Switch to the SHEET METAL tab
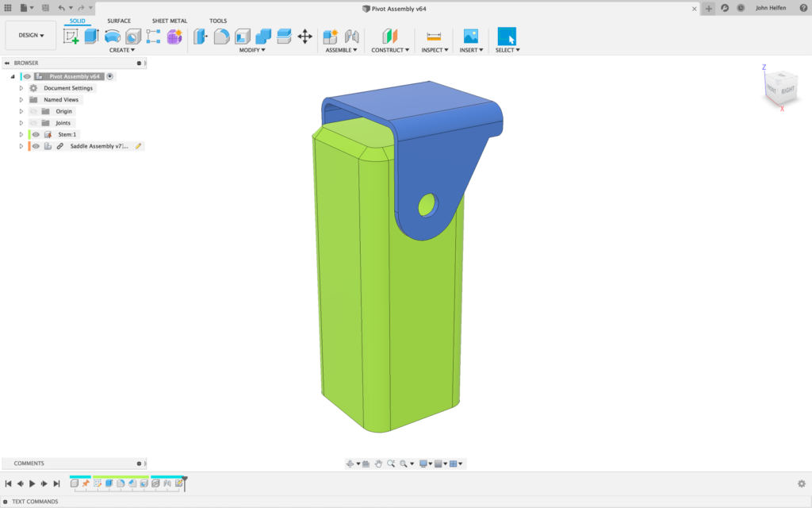Screen dimensions: 812x508 (x=169, y=21)
